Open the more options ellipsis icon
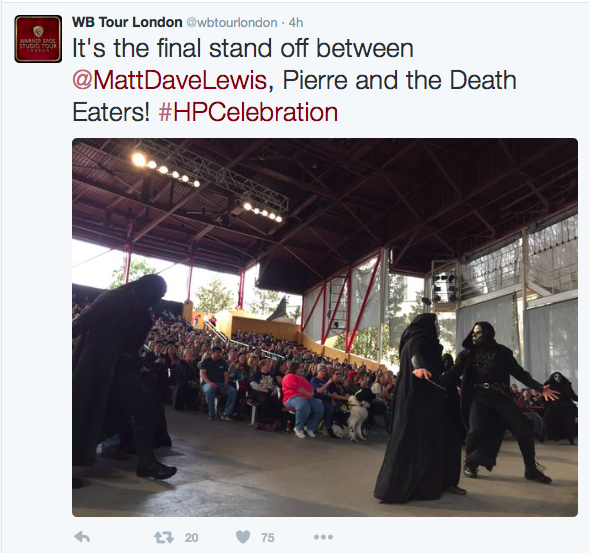This screenshot has width=589, height=553. [x=323, y=537]
